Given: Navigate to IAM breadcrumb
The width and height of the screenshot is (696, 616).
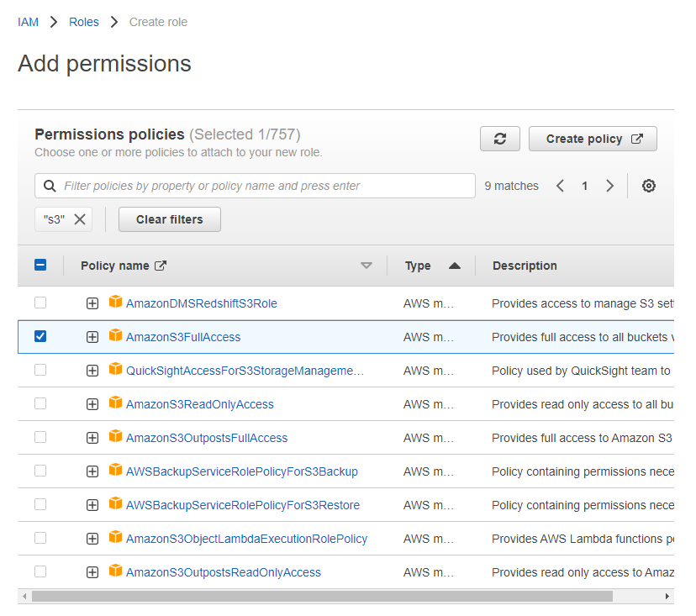Looking at the screenshot, I should coord(28,22).
